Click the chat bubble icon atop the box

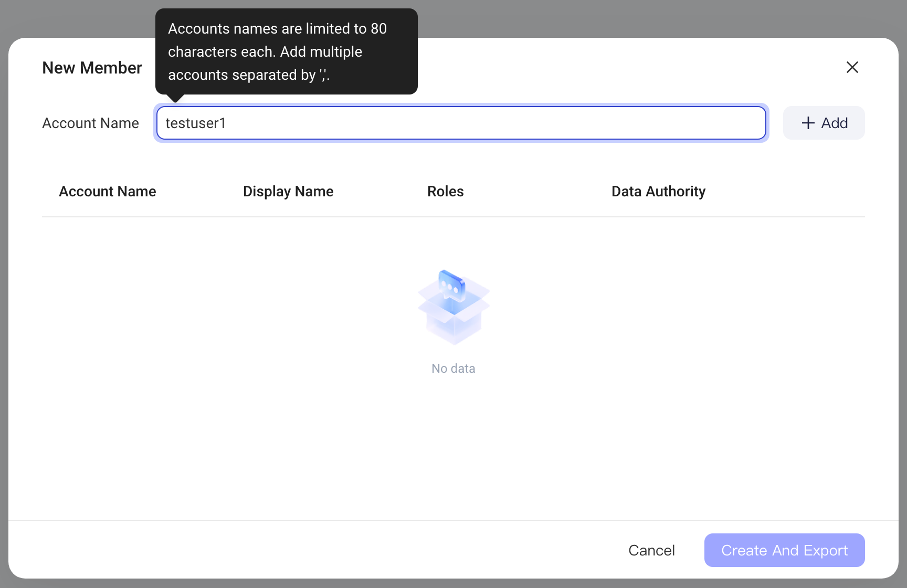tap(451, 285)
